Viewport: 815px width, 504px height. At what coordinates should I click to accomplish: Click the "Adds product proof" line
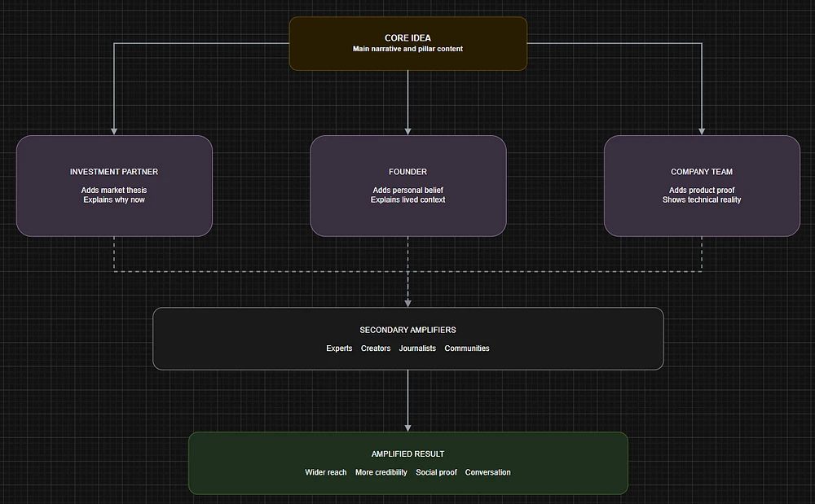[x=702, y=191]
